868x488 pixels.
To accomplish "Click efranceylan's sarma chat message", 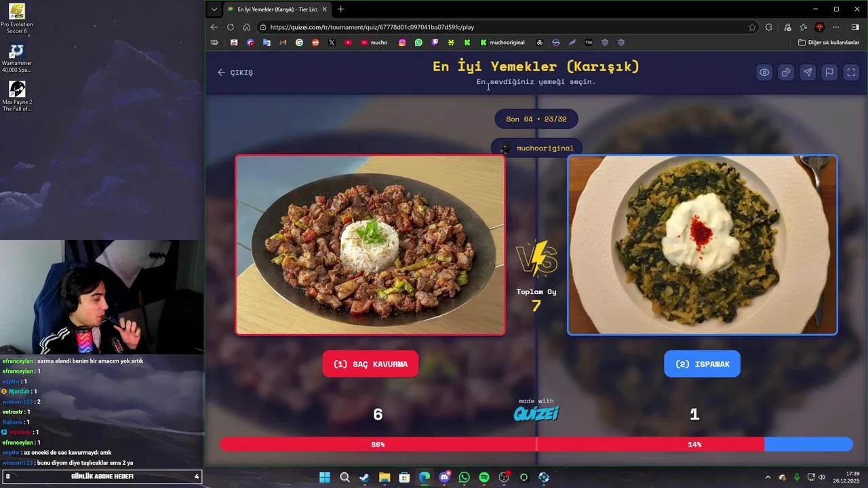I will [x=73, y=361].
